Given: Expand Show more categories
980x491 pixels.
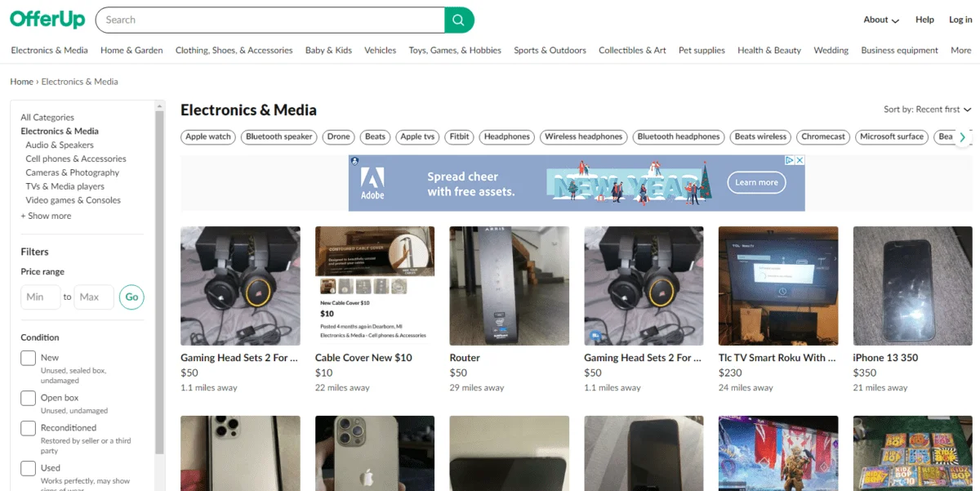Looking at the screenshot, I should (x=46, y=216).
